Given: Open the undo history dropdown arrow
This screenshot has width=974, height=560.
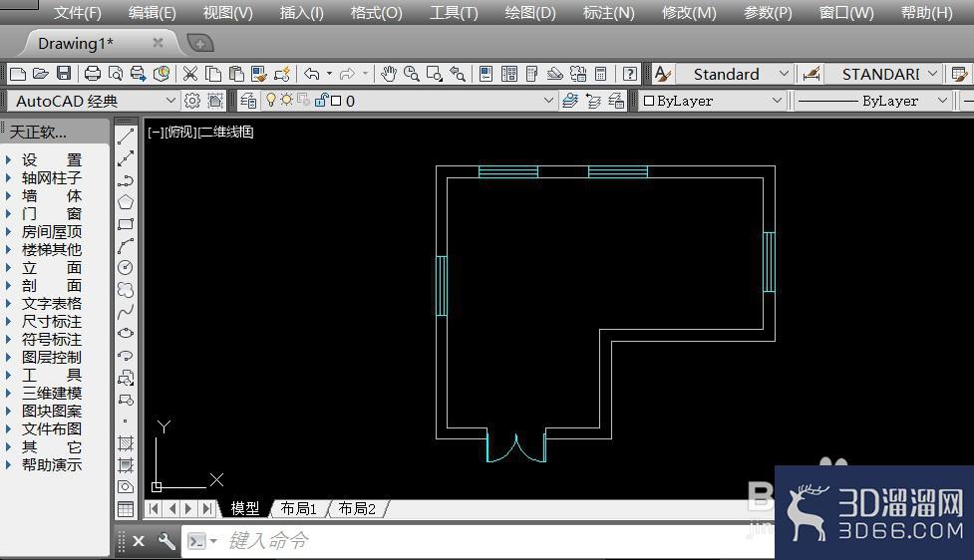Looking at the screenshot, I should click(x=329, y=74).
